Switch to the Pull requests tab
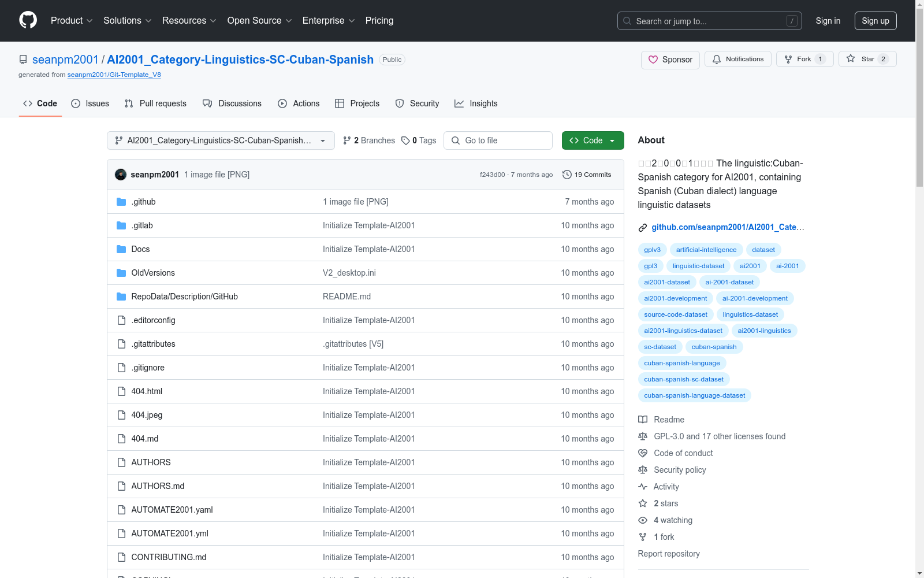 pyautogui.click(x=155, y=103)
